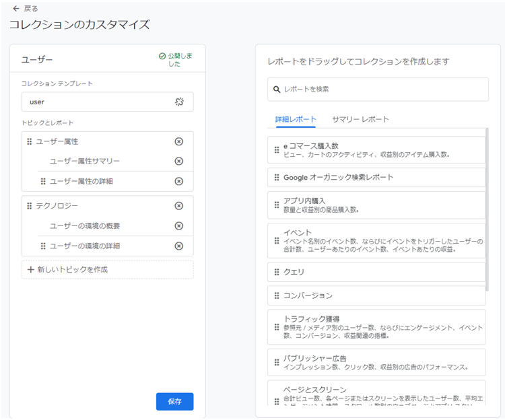
Task: Click the drag handle of the クエリ report
Action: (277, 273)
